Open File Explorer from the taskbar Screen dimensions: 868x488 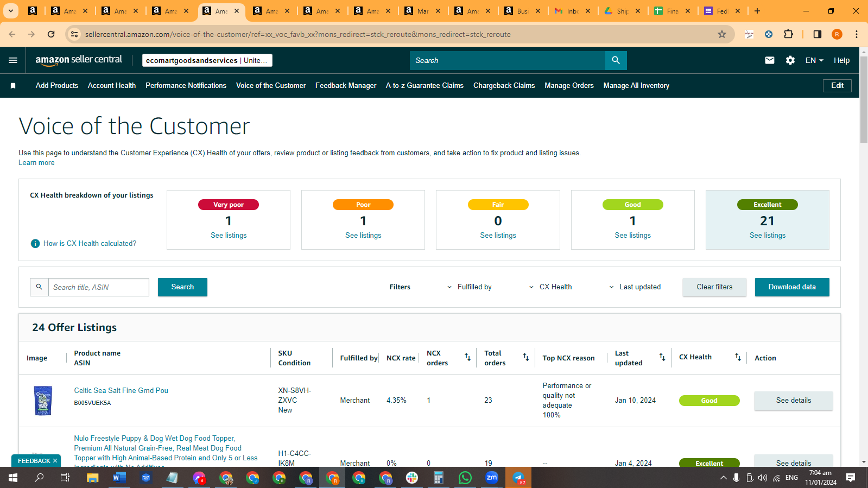pos(93,478)
